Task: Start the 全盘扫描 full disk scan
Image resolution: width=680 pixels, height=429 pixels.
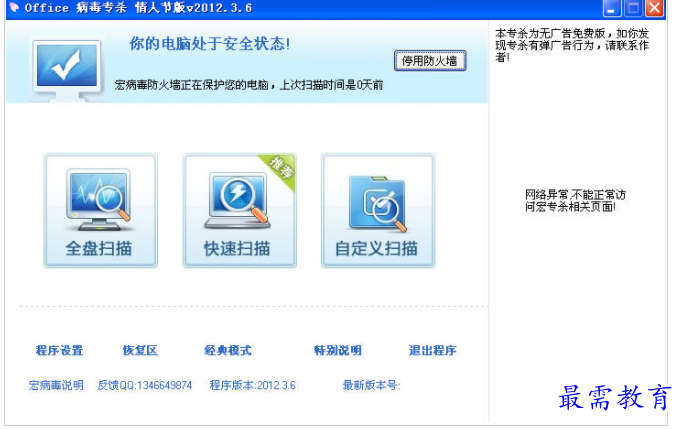Action: [x=101, y=210]
